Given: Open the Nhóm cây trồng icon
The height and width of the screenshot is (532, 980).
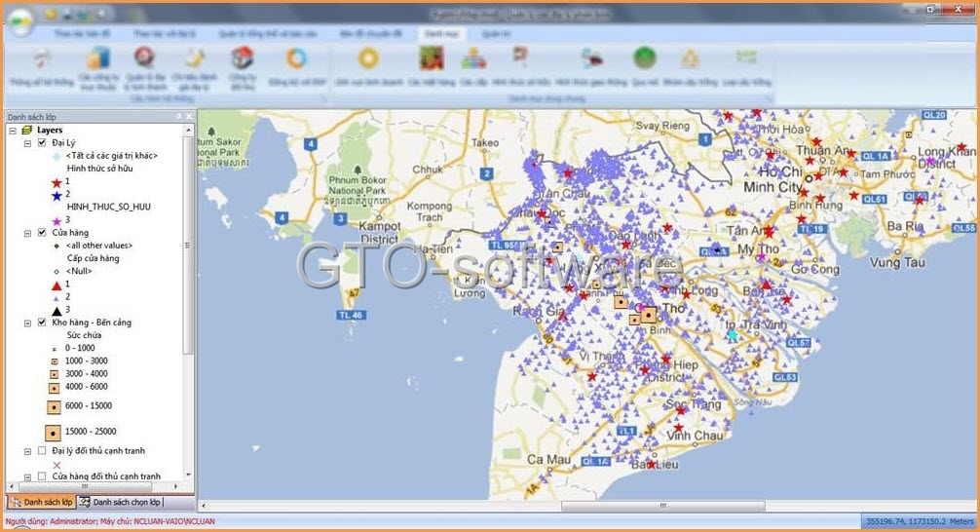Looking at the screenshot, I should (x=690, y=58).
